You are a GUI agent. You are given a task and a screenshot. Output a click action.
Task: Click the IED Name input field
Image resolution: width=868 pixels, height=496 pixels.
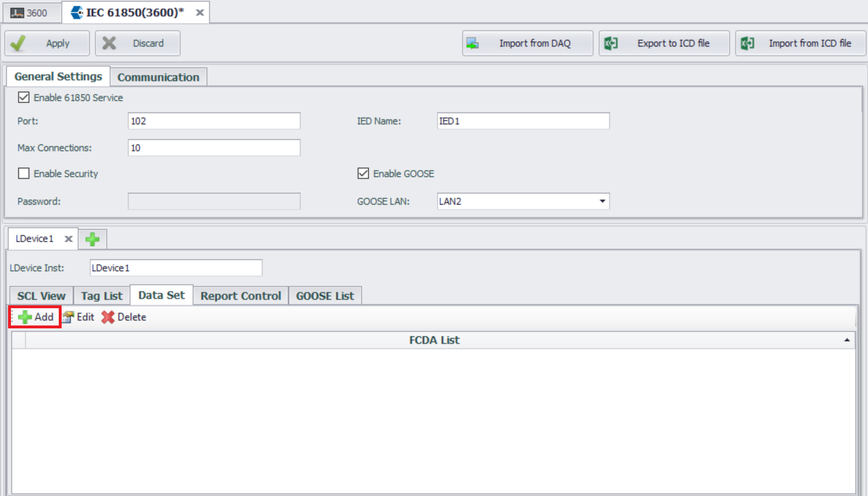(523, 121)
